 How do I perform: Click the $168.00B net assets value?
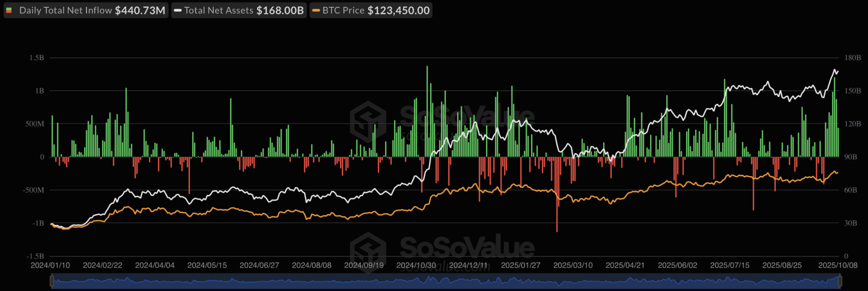point(280,10)
